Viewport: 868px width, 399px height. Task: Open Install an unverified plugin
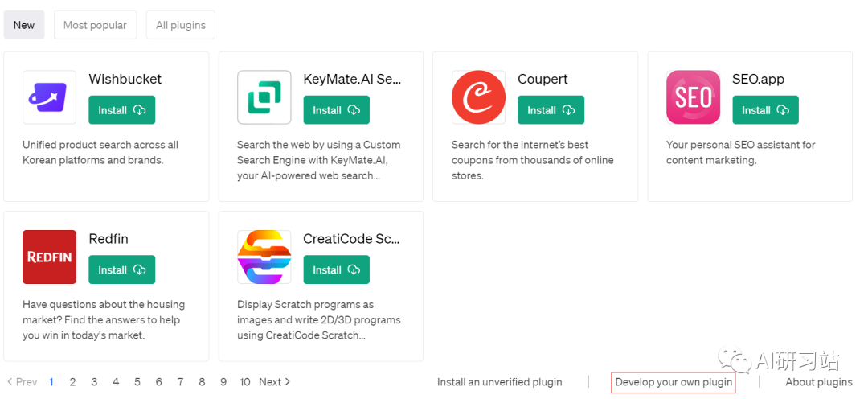(499, 382)
